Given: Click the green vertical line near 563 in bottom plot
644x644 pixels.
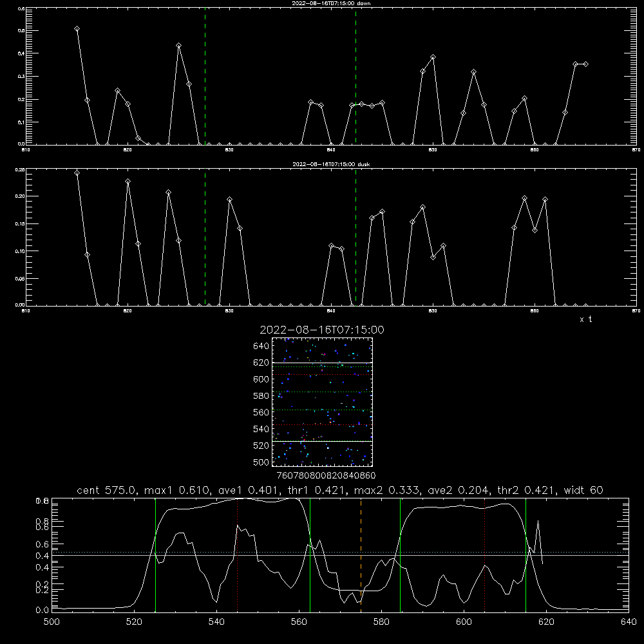Looking at the screenshot, I should pos(310,555).
